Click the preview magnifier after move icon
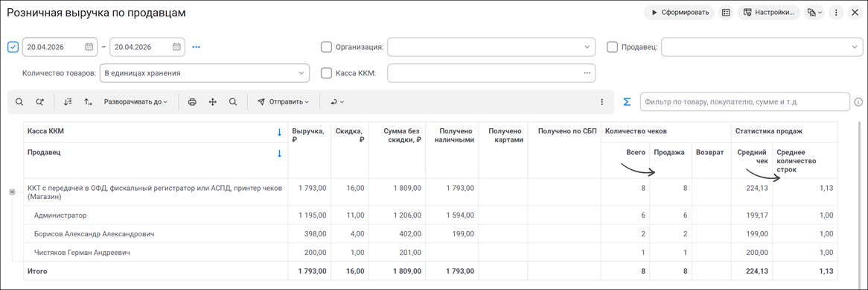This screenshot has height=290, width=868. click(233, 102)
